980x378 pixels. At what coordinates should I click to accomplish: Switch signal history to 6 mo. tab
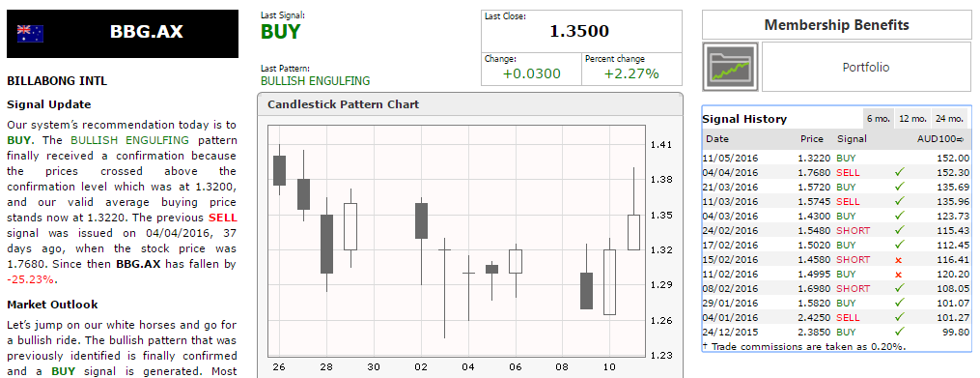pos(879,118)
